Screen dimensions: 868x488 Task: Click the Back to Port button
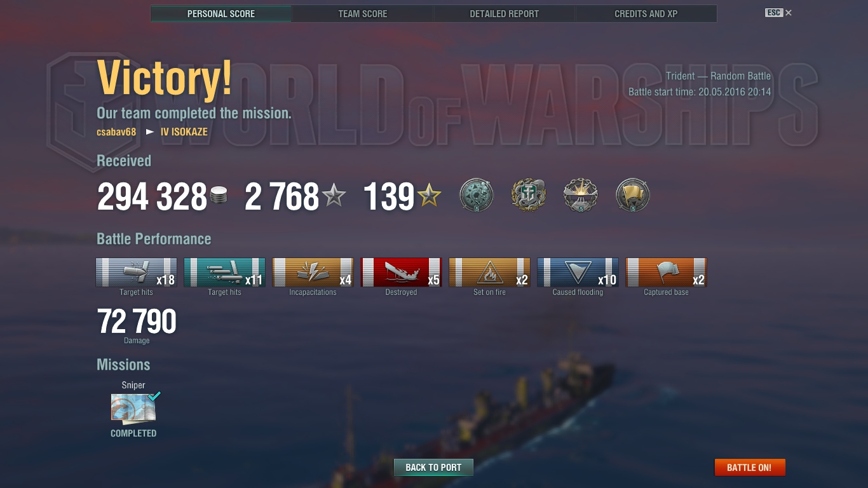tap(433, 467)
